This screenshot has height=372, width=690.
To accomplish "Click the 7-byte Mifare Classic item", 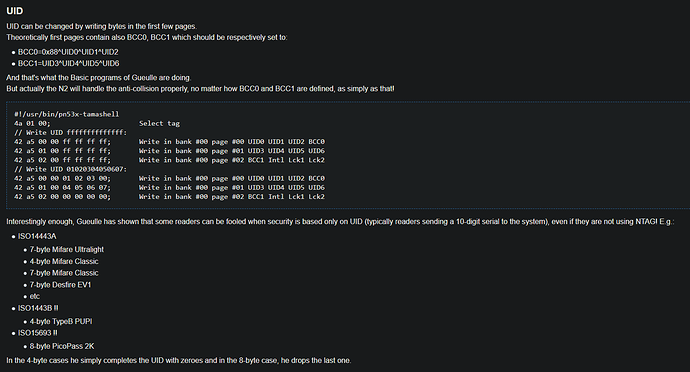I will pyautogui.click(x=64, y=273).
